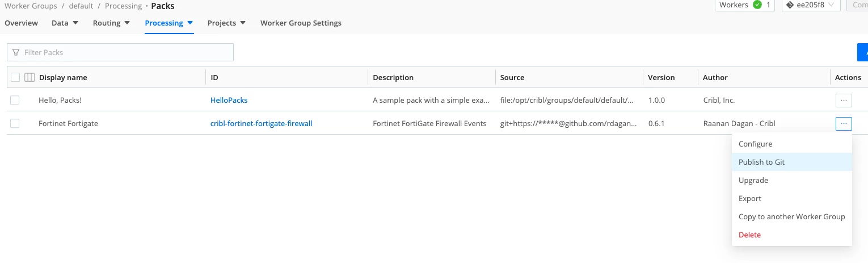Click the git commit icon beside ee205f8

click(x=790, y=5)
